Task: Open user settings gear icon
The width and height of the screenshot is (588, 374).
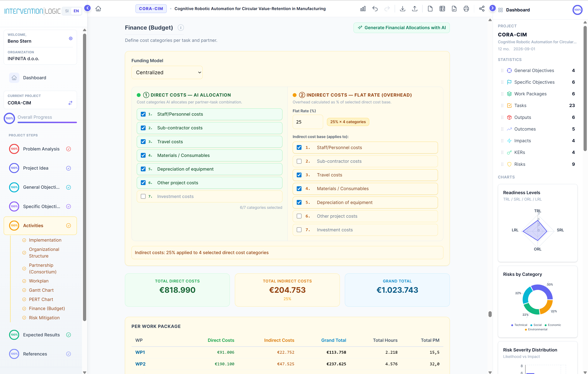Action: coord(71,38)
